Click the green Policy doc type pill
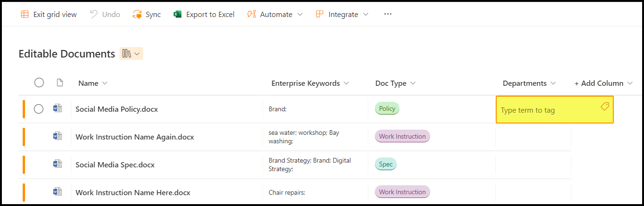This screenshot has width=644, height=206. click(387, 109)
